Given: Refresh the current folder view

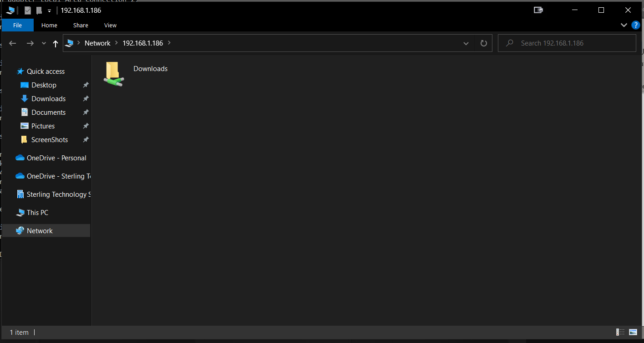Looking at the screenshot, I should 483,43.
